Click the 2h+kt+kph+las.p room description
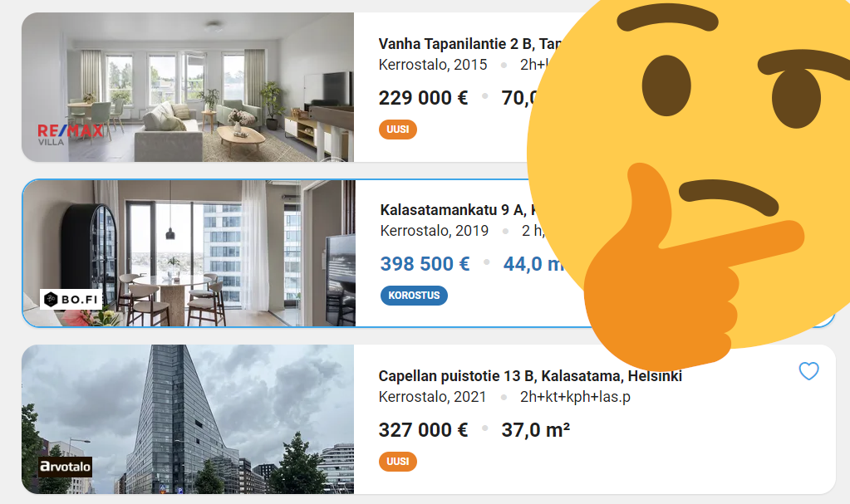 pyautogui.click(x=575, y=397)
